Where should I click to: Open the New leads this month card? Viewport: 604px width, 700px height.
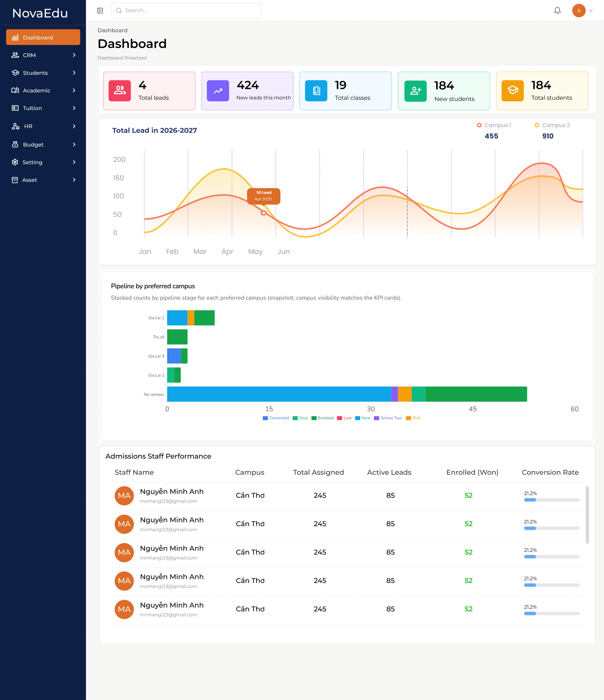[248, 91]
